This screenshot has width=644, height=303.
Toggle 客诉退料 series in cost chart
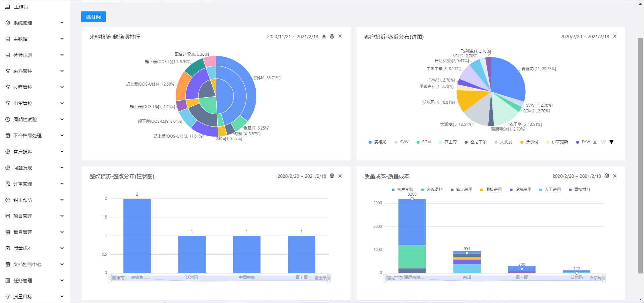point(432,190)
